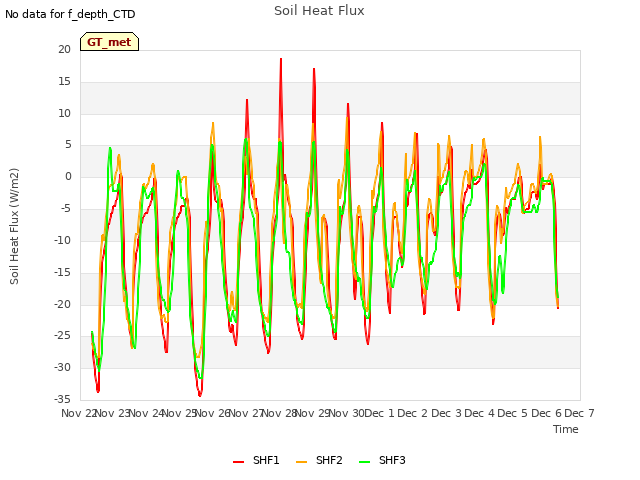Click the Dec 3 x-axis tick label
This screenshot has height=480, width=640.
[x=446, y=413]
